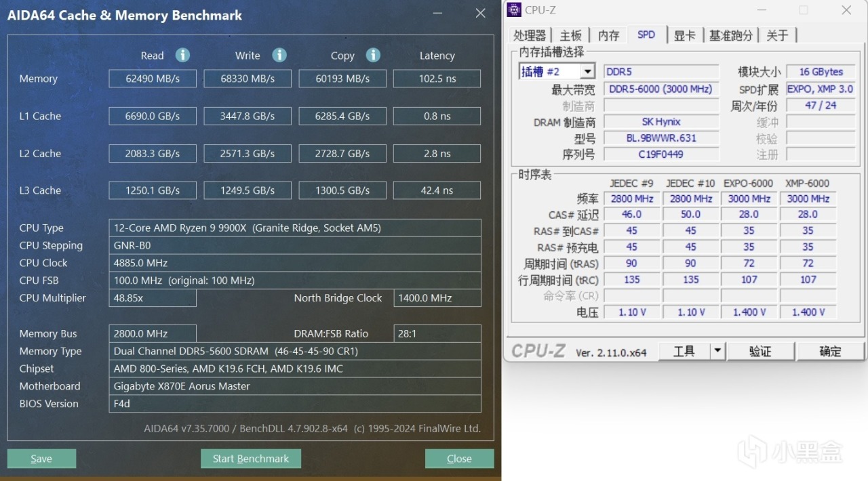Click BIOS Version F4d field
Image resolution: width=868 pixels, height=481 pixels.
point(295,404)
